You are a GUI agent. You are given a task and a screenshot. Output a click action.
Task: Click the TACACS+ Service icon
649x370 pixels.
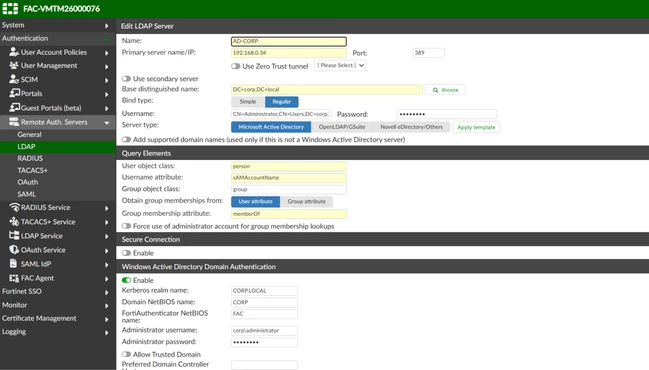(14, 221)
